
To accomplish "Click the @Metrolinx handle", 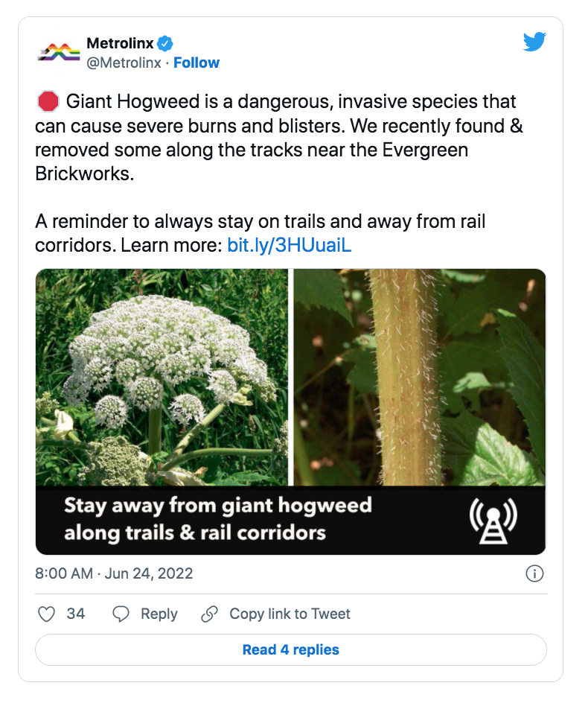I will coord(124,63).
